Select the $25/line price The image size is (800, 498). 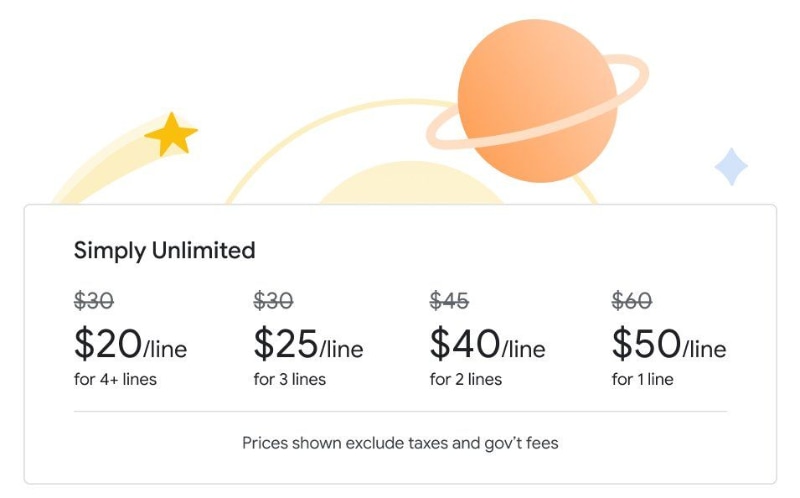pos(308,345)
